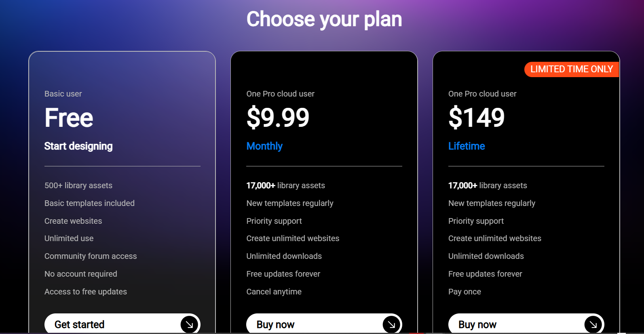This screenshot has width=644, height=334.
Task: Click the arrow icon on the Lifetime plan's Buy now
Action: click(x=593, y=324)
